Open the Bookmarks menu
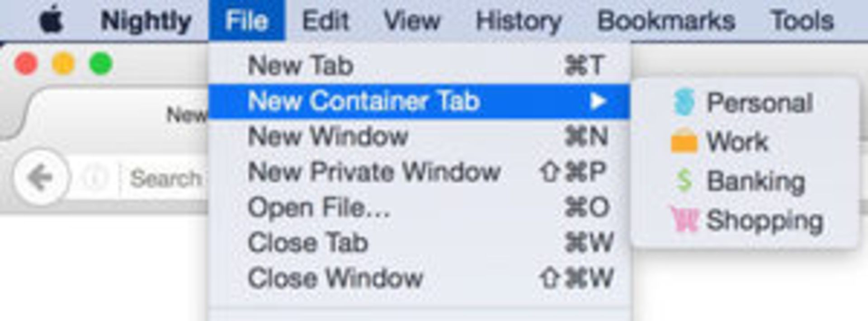 [x=666, y=21]
